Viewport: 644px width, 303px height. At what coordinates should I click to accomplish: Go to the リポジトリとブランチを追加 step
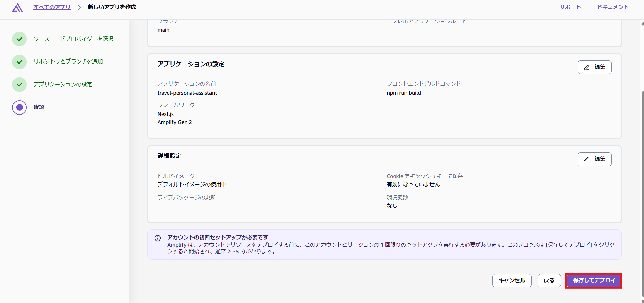tap(68, 61)
